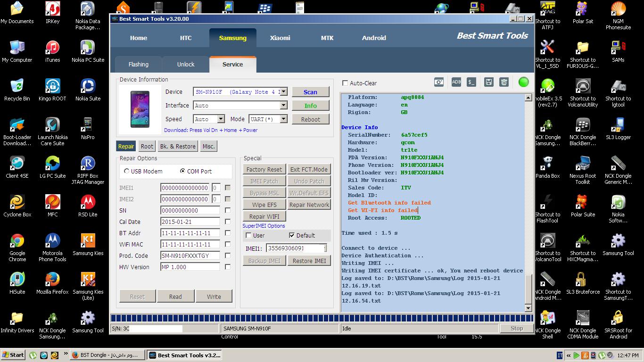Check the User option under SuperIMEI Options
Screen dimensions: 644x362
(x=248, y=235)
